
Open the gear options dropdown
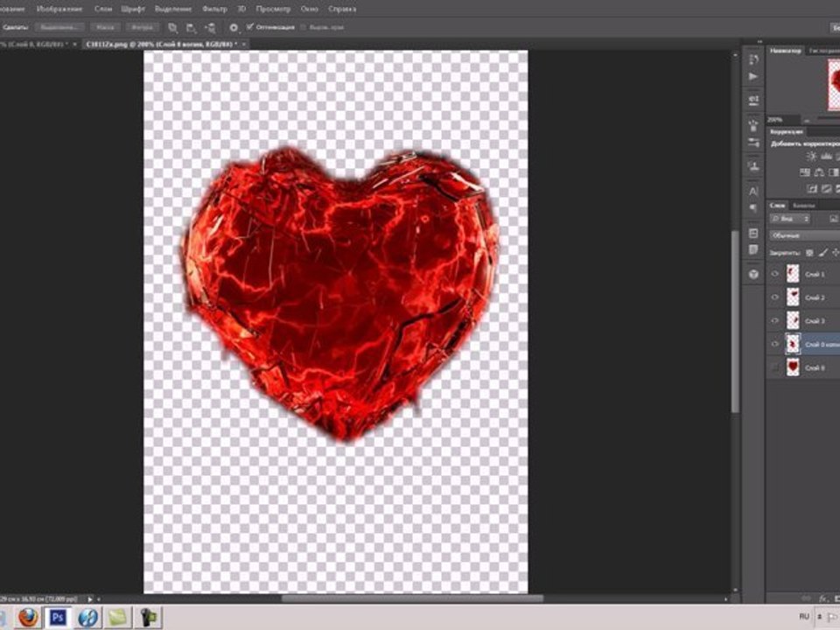pos(234,27)
